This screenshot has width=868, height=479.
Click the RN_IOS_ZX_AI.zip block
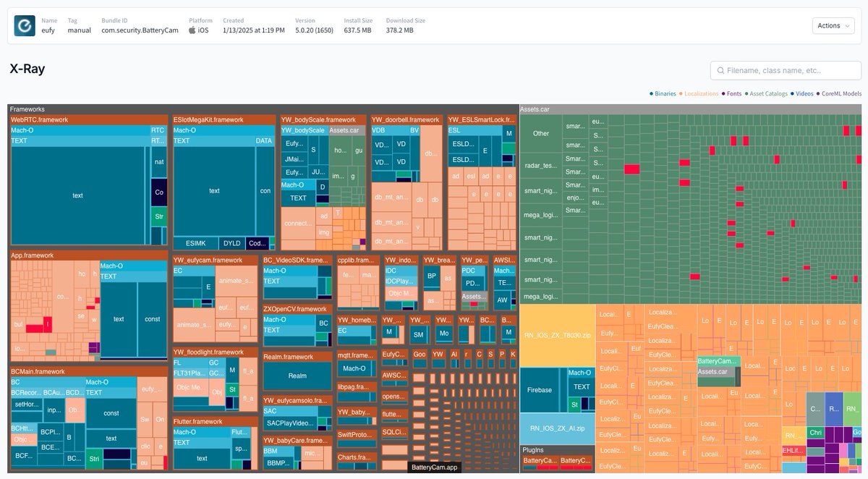coord(557,428)
